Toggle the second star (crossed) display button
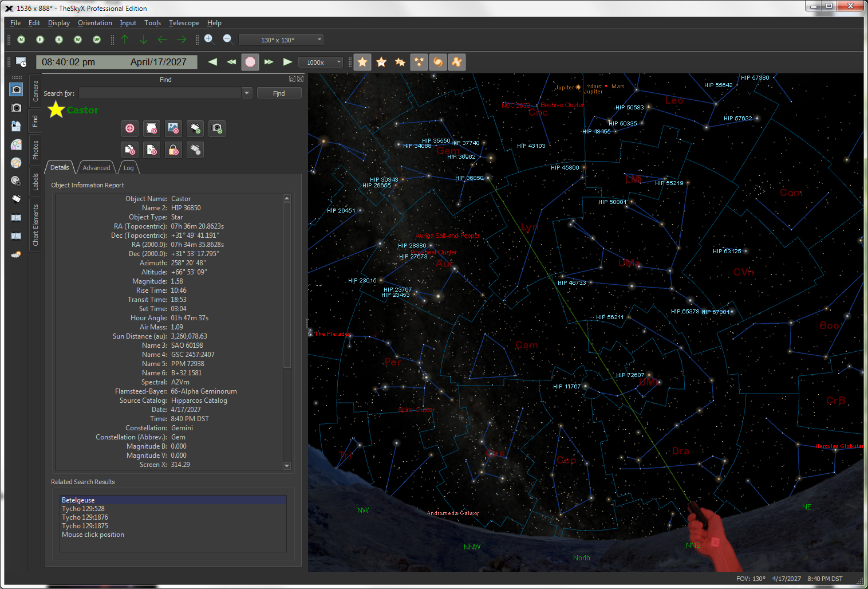 tap(381, 62)
